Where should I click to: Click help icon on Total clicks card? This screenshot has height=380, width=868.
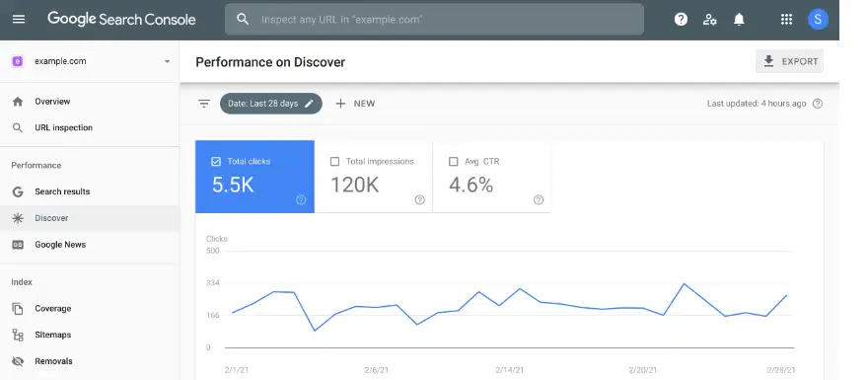pyautogui.click(x=301, y=200)
